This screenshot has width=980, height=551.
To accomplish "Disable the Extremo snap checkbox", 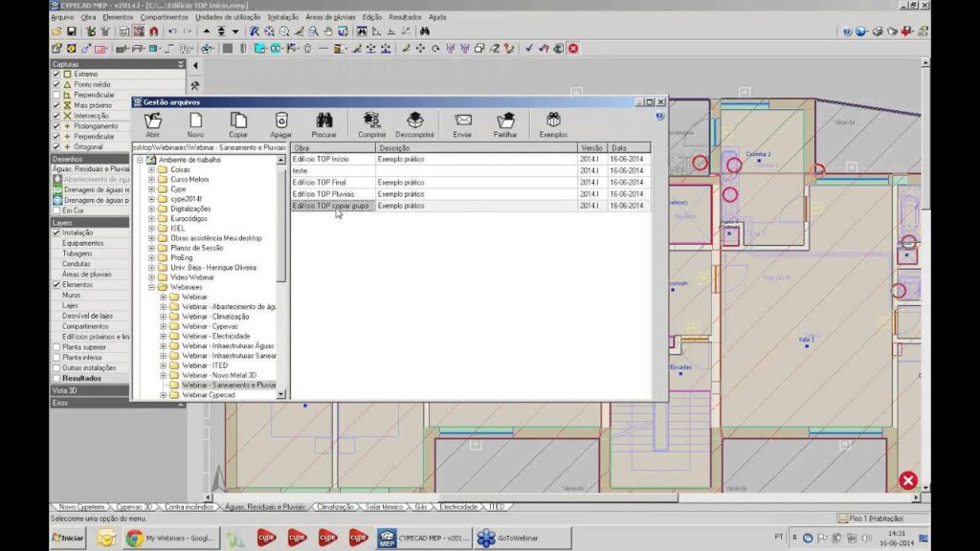I will pos(56,74).
